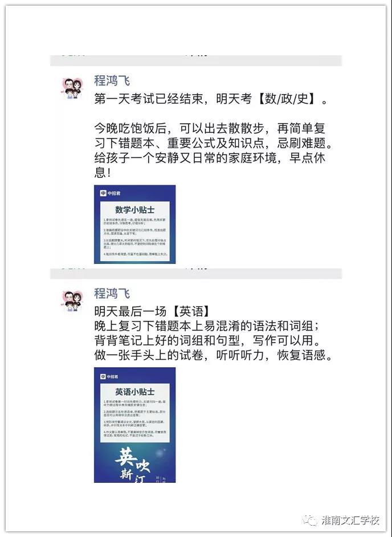Tap the 中招君 logo on the English image
This screenshot has width=392, height=537.
(x=109, y=376)
